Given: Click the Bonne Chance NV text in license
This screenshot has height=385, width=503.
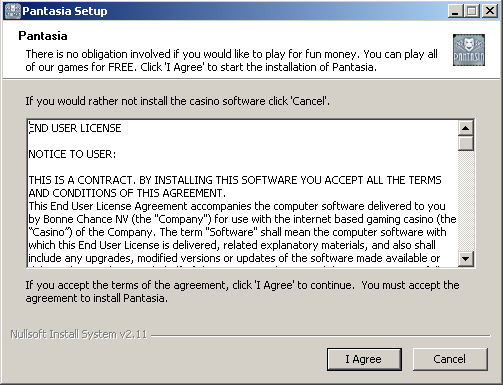Looking at the screenshot, I should (86, 219).
